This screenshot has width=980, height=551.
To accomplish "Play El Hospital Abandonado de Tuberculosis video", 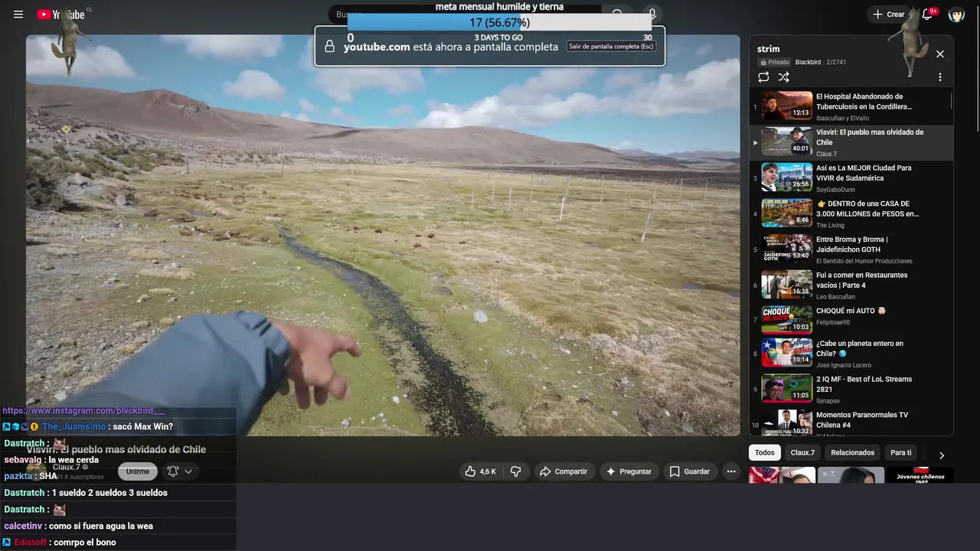I will coord(851,106).
